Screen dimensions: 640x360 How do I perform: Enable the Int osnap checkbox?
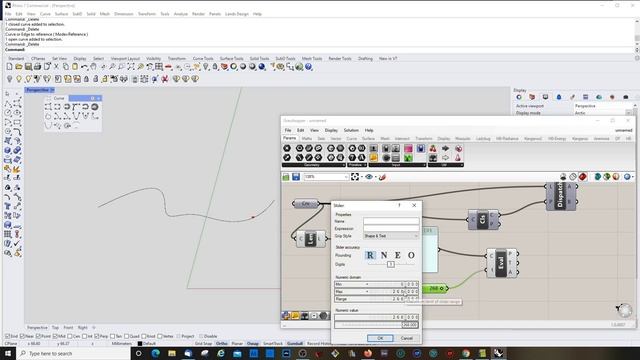(84, 336)
